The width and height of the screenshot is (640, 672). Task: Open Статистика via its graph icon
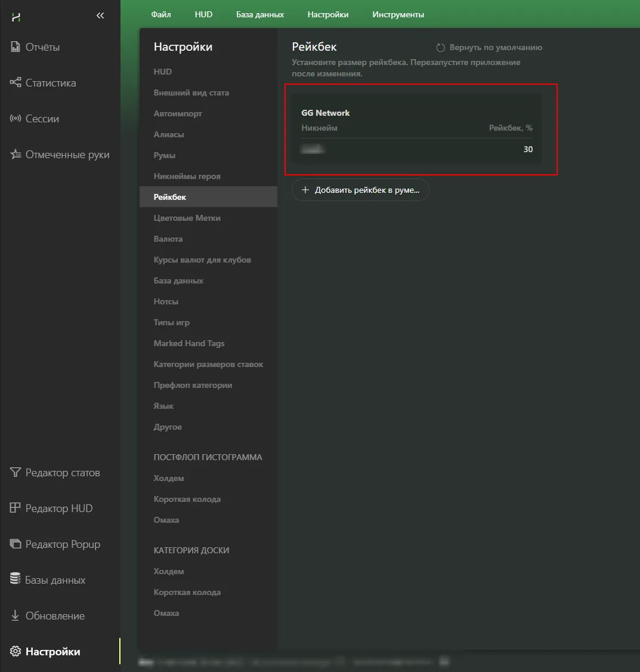point(16,83)
